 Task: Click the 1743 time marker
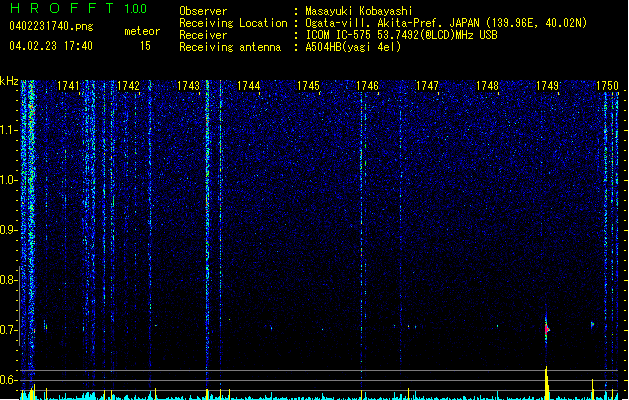coord(188,86)
